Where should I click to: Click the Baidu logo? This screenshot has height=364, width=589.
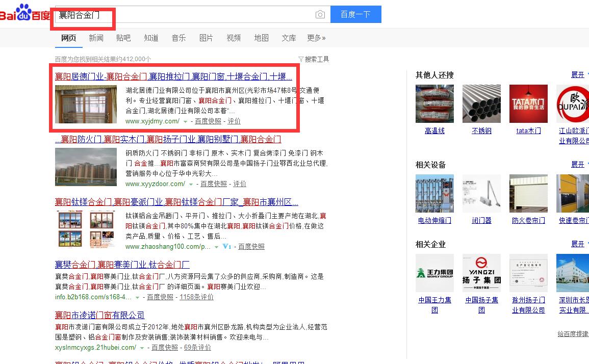[25, 13]
